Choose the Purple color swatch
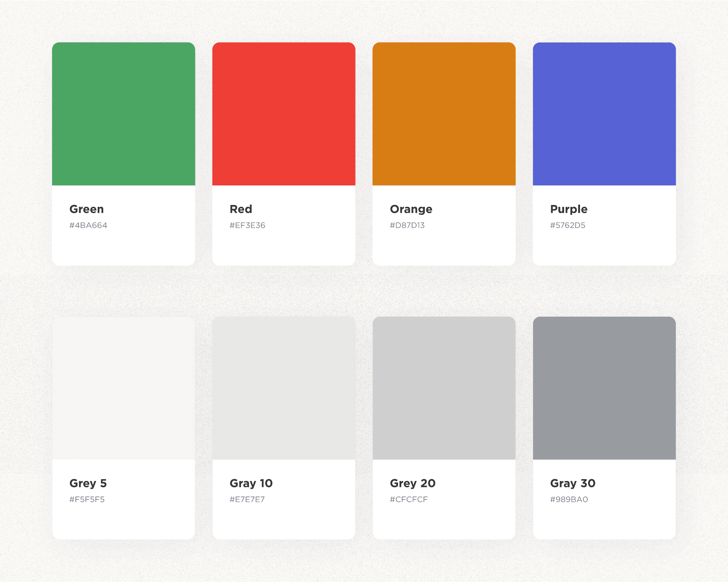Viewport: 728px width, 582px height. point(604,114)
